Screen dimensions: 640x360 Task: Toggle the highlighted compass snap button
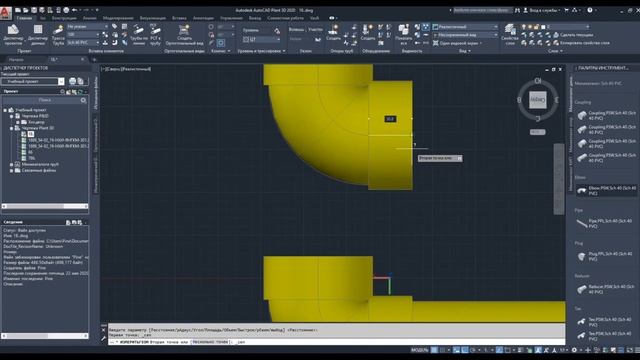[221, 42]
